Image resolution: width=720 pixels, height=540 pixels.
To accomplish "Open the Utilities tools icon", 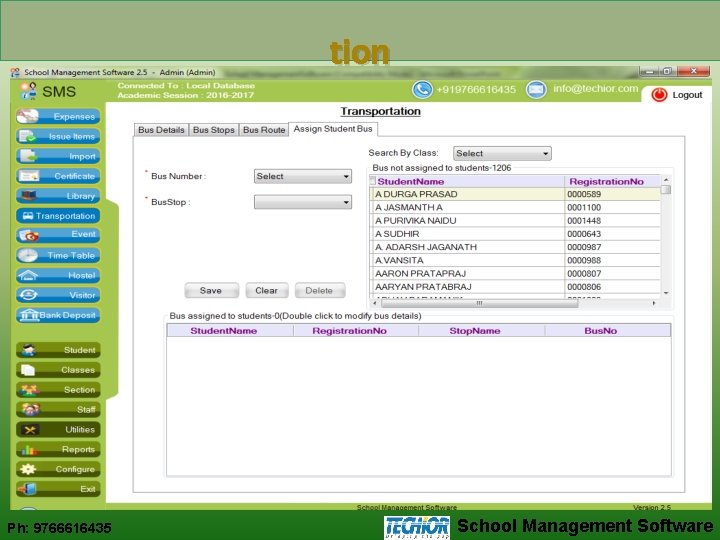I will pos(29,429).
